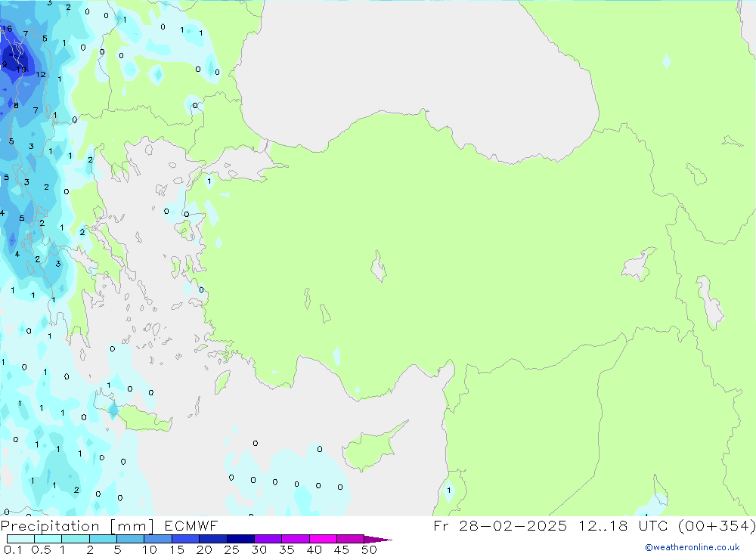The image size is (756, 554).
Task: Pick the 10–15 mm blue legend swatch
Action: tap(158, 539)
